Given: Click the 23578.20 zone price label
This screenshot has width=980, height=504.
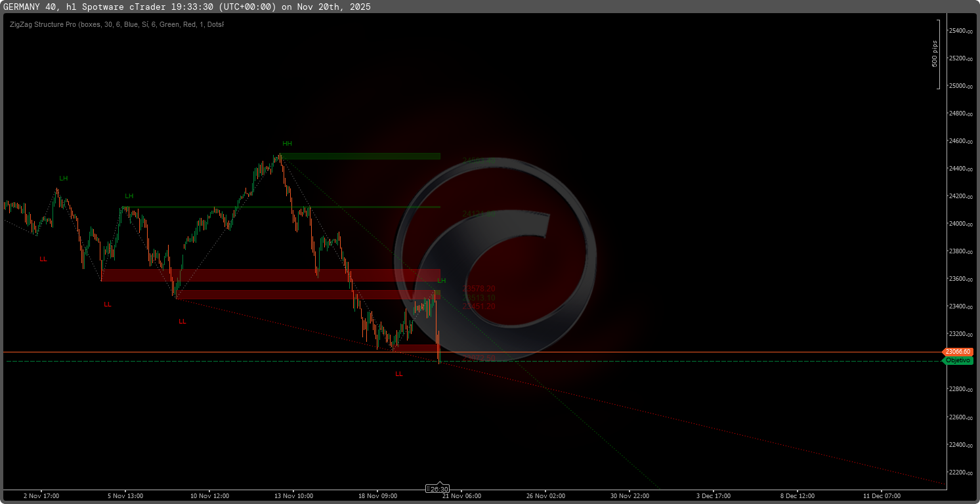Looking at the screenshot, I should 479,289.
